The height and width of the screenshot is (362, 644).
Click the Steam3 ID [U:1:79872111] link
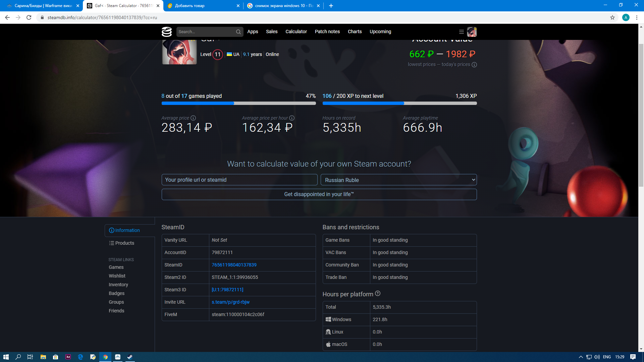(x=227, y=290)
